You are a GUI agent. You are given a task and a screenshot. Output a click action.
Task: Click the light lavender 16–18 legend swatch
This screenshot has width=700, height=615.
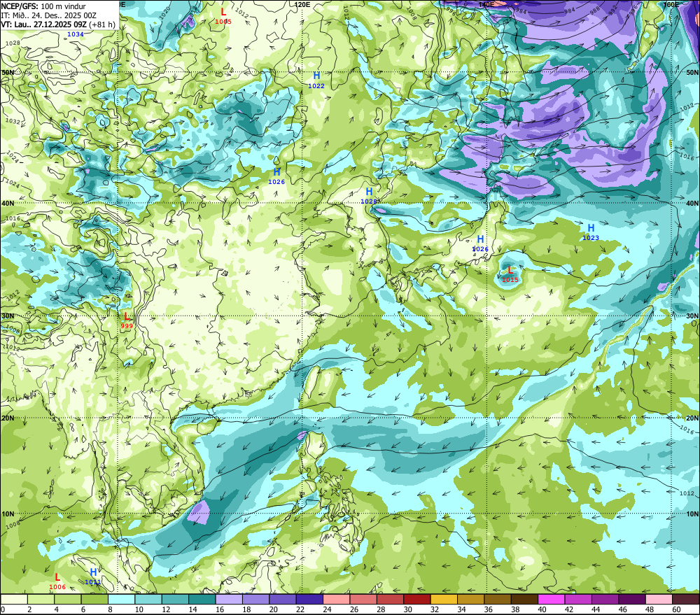(x=229, y=599)
